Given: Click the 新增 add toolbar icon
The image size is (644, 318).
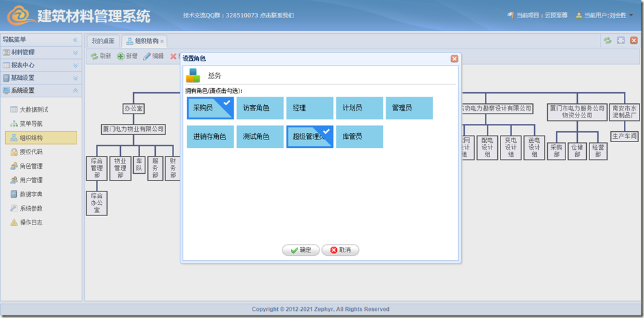Looking at the screenshot, I should coord(121,56).
